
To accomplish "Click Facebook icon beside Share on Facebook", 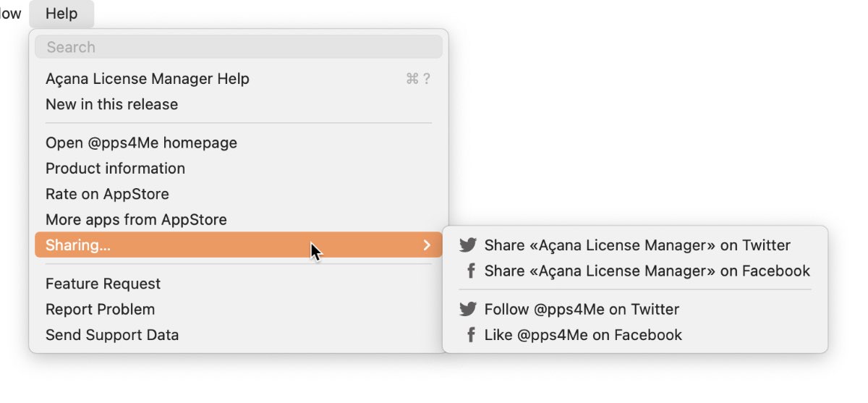I will point(470,271).
